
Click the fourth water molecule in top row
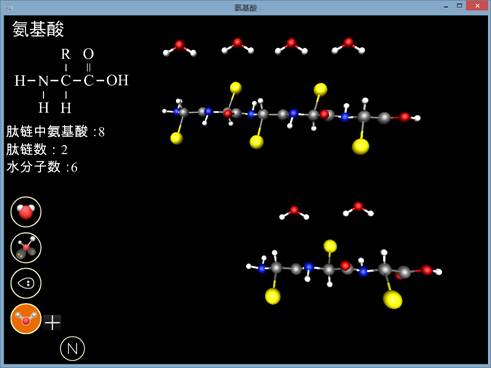(348, 46)
